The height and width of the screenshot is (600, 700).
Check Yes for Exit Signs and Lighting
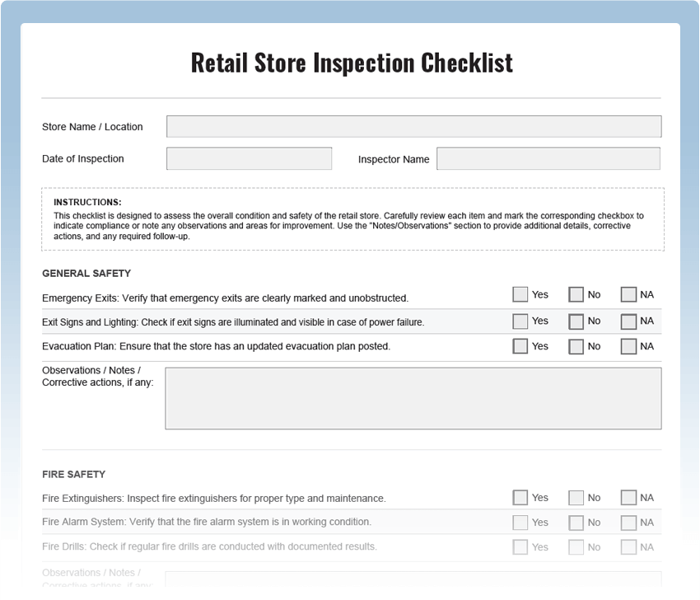[520, 321]
